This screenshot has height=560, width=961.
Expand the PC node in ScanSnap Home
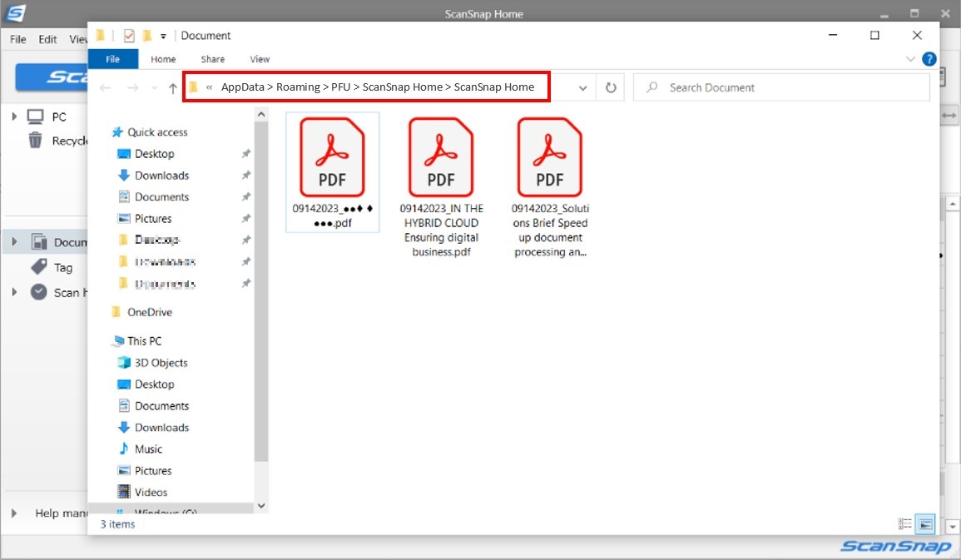(14, 116)
